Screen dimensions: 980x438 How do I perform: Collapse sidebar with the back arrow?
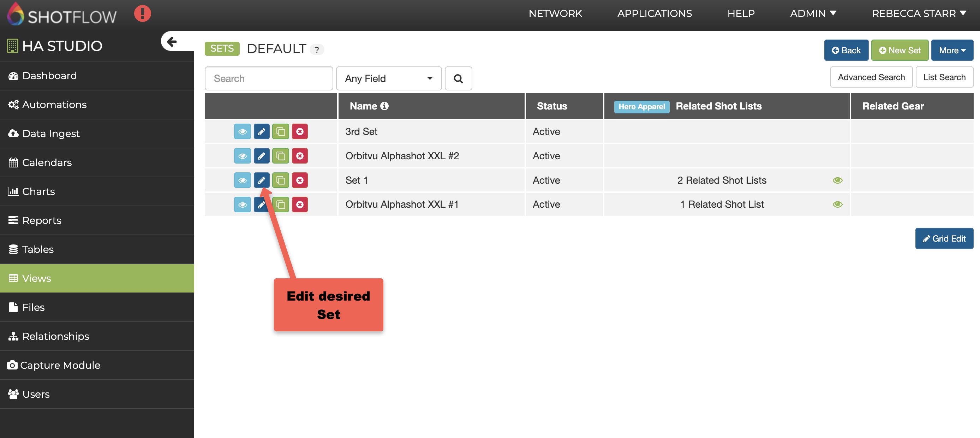[172, 41]
